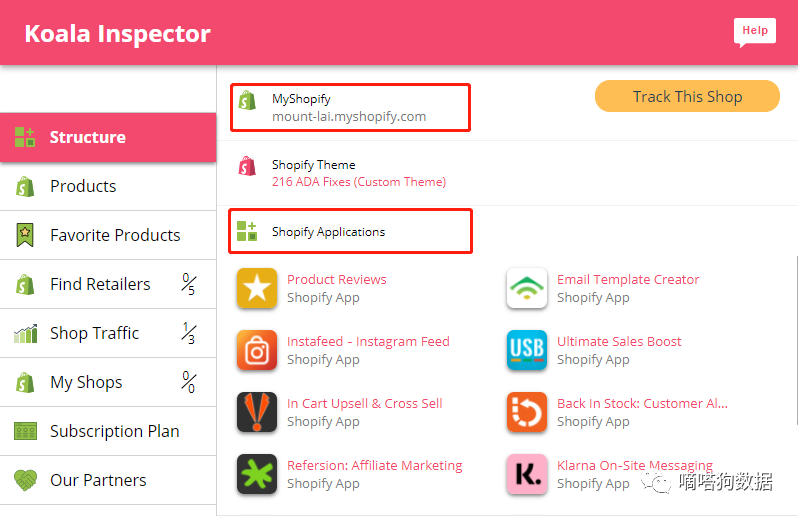798x516 pixels.
Task: Click the pink Shopify Theme bag icon
Action: point(247,166)
